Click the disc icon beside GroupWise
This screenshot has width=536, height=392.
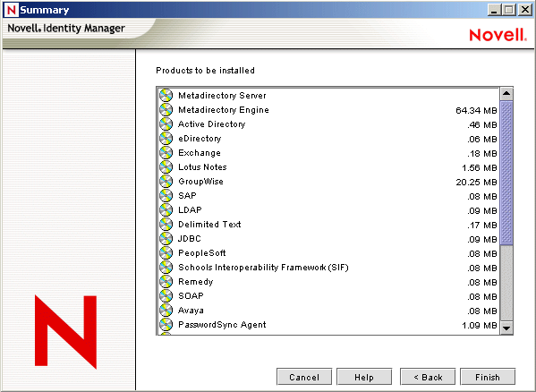166,182
